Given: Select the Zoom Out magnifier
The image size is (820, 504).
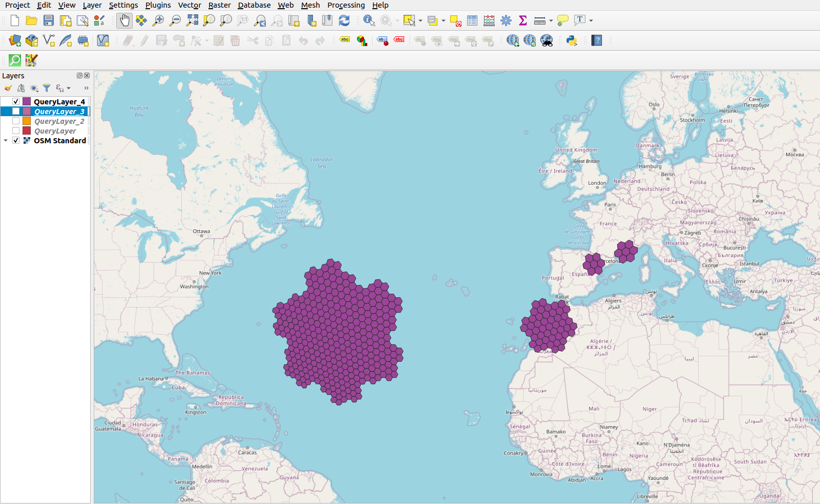Looking at the screenshot, I should coord(175,20).
